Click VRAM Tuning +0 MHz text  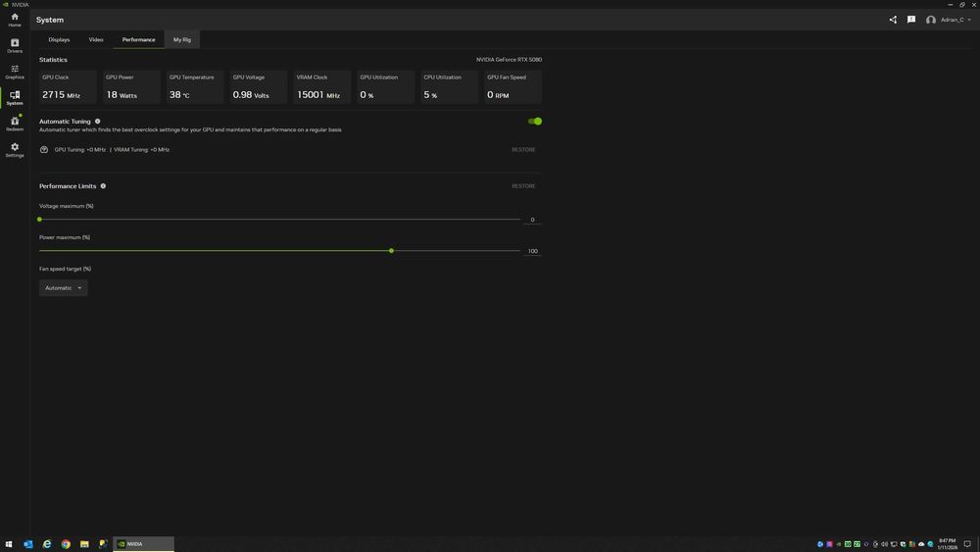tap(141, 149)
